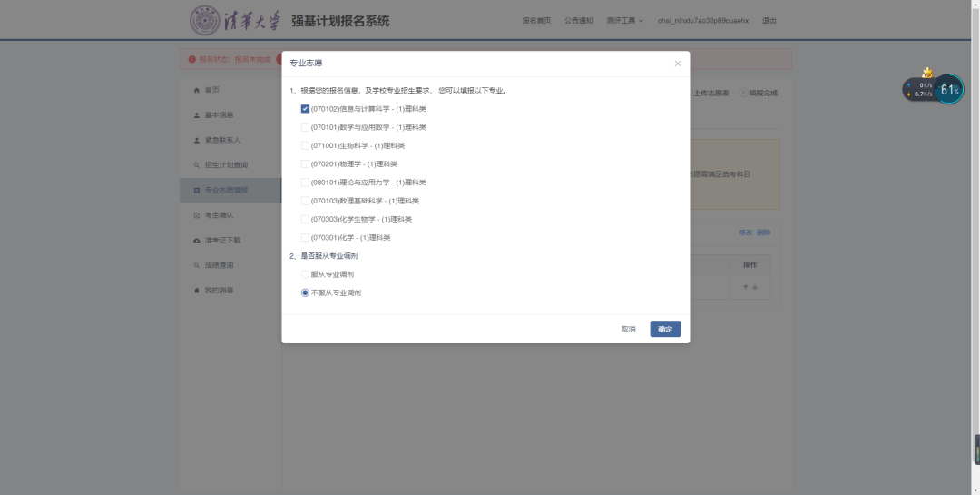Click the home icon beside 首页

click(x=197, y=90)
